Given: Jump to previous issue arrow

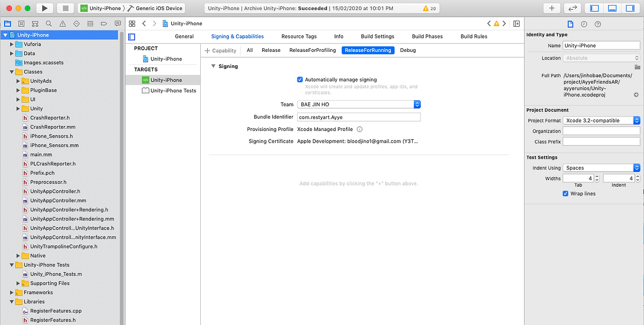Looking at the screenshot, I should tap(489, 24).
